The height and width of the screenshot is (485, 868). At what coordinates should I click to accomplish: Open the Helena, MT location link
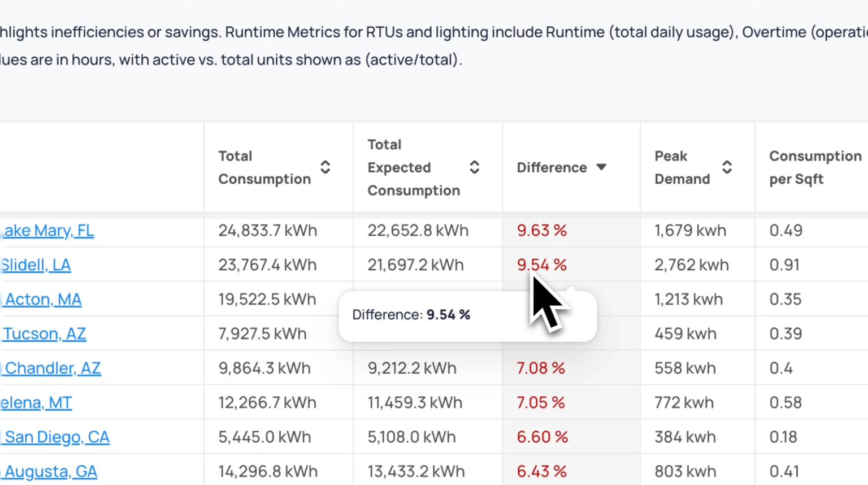pos(36,403)
